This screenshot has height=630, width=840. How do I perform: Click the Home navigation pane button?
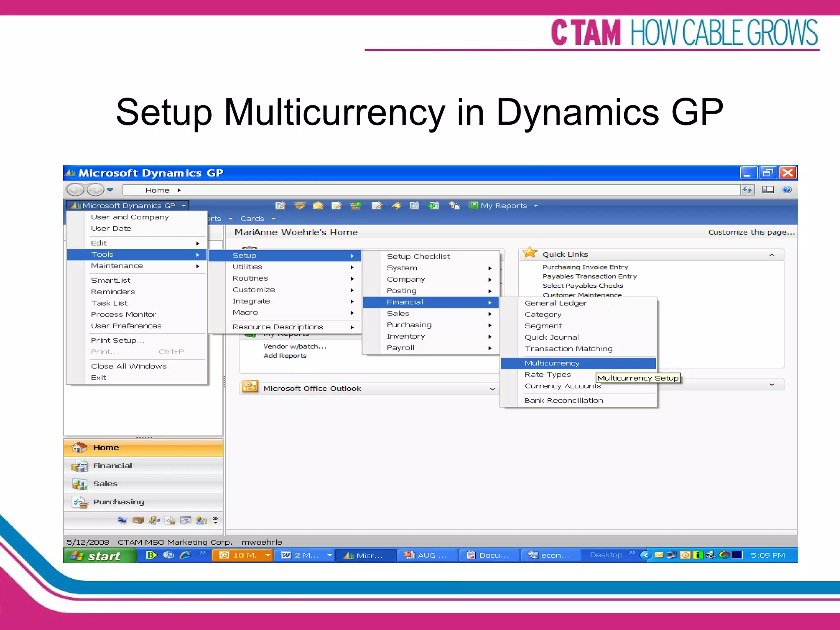pos(143,447)
